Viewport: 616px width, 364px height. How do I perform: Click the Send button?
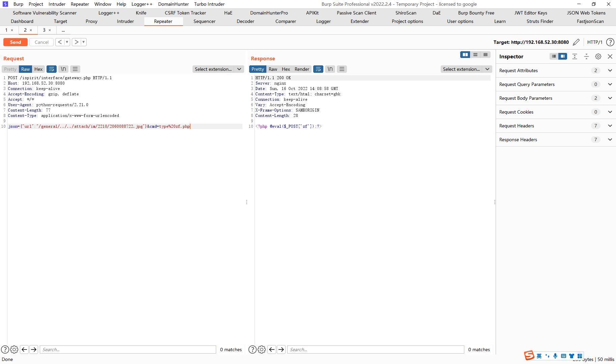click(x=16, y=42)
